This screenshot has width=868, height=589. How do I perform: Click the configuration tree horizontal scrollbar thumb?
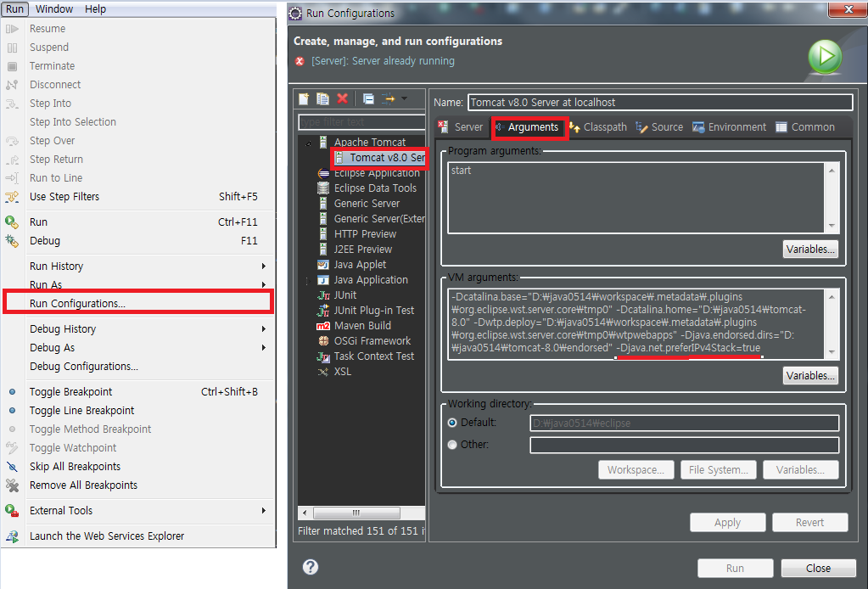coord(356,513)
